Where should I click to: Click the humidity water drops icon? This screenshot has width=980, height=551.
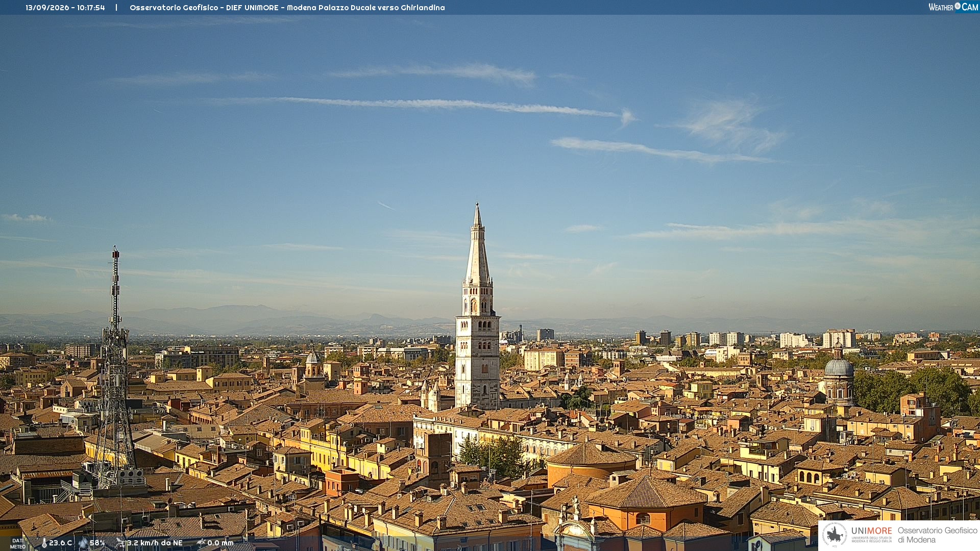tap(83, 543)
